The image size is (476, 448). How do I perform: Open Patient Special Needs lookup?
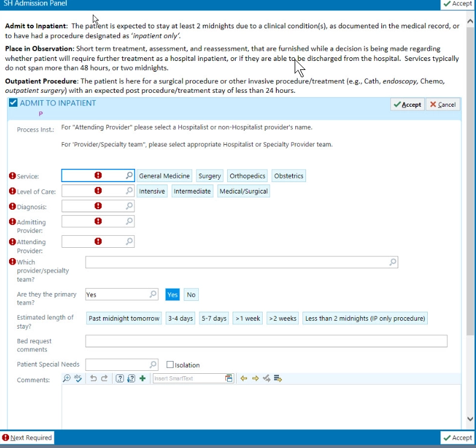point(153,364)
